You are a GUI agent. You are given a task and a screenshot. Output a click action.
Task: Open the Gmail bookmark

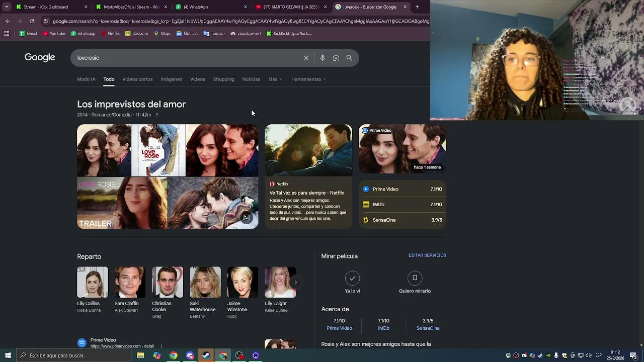coord(28,34)
